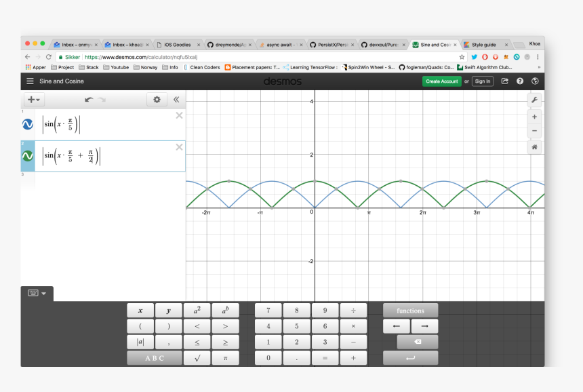
Task: Collapse the expression list with the double chevron
Action: tap(176, 99)
